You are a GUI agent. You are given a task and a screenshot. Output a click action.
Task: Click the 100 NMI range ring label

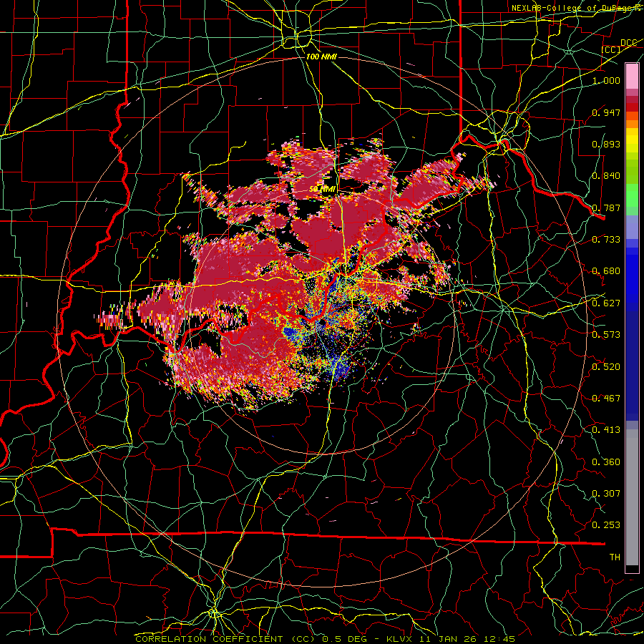pos(321,57)
